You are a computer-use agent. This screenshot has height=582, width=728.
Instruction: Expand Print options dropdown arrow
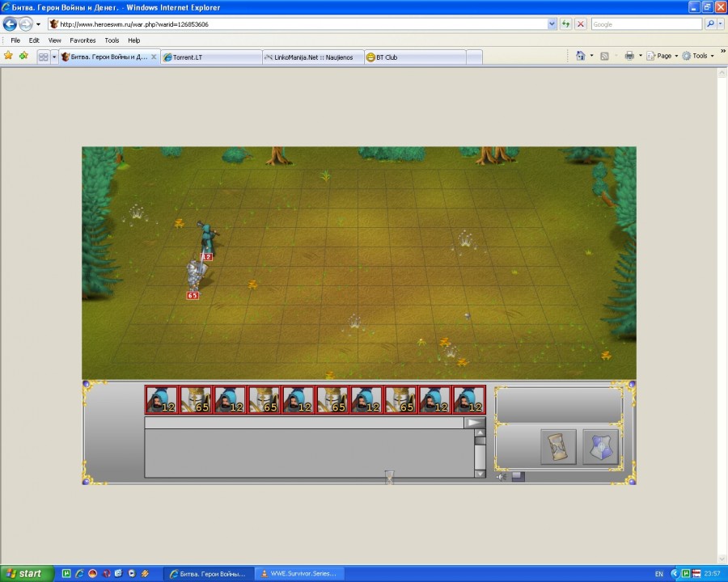(641, 56)
